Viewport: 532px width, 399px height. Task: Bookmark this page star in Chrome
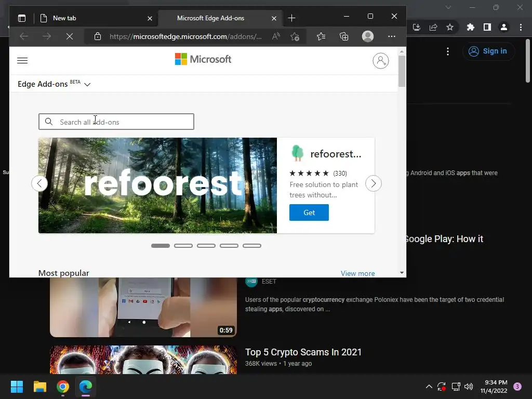(x=450, y=27)
